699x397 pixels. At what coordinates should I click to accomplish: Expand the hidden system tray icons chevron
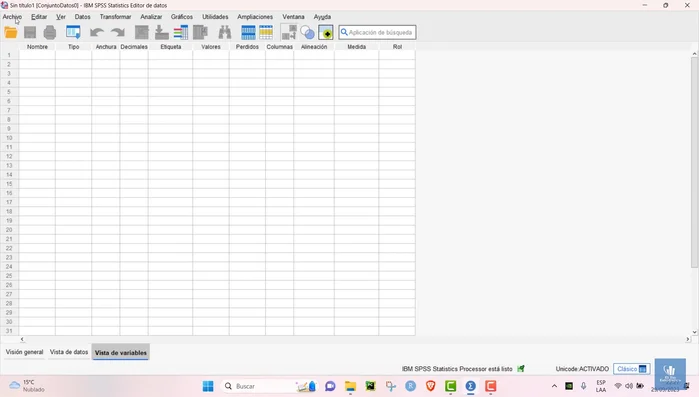tap(554, 386)
